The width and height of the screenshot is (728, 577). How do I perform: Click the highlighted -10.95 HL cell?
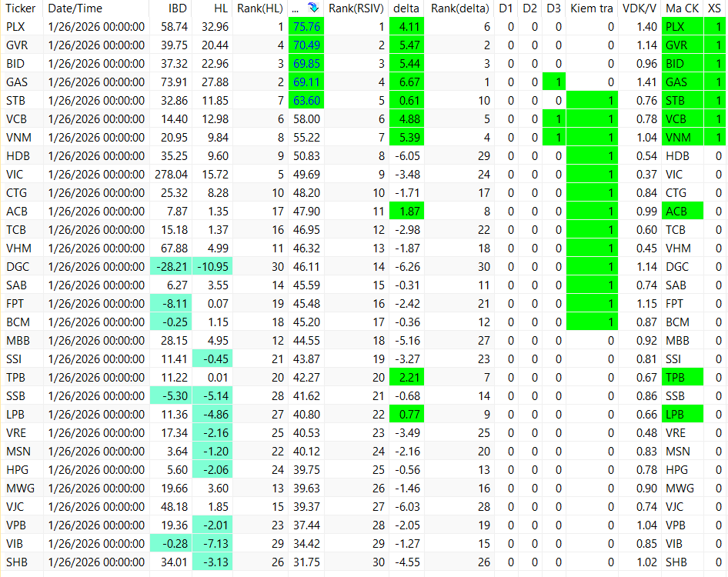click(x=212, y=267)
